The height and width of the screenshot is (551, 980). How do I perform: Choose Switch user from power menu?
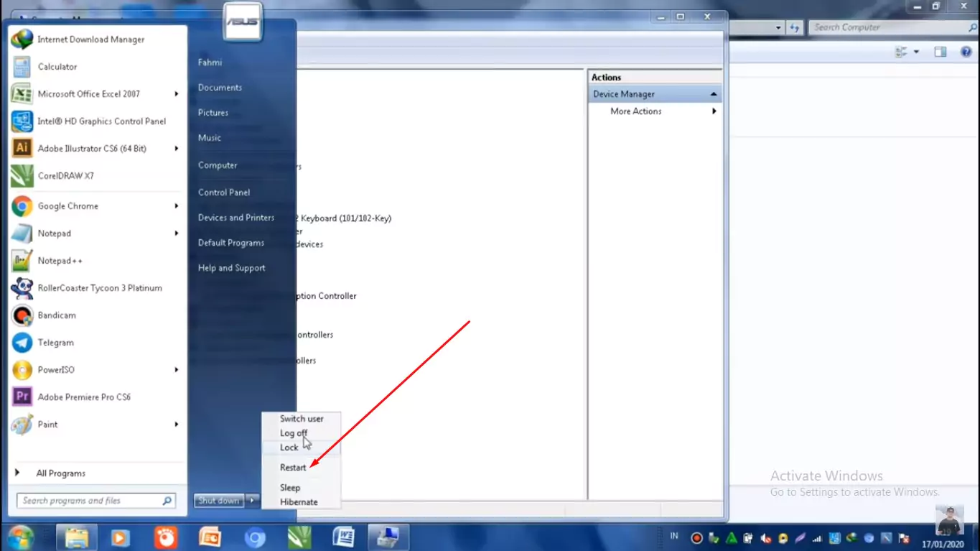pos(302,419)
